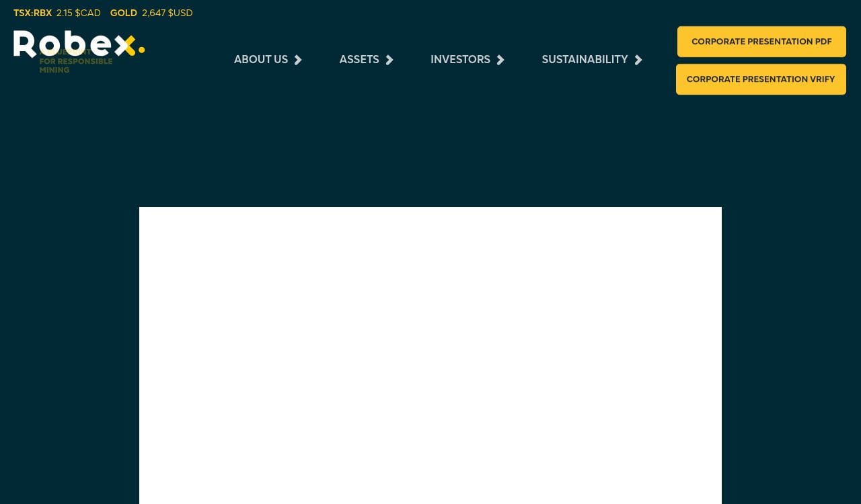The width and height of the screenshot is (861, 504).
Task: Click the TSX:RBX ticker label
Action: (32, 13)
